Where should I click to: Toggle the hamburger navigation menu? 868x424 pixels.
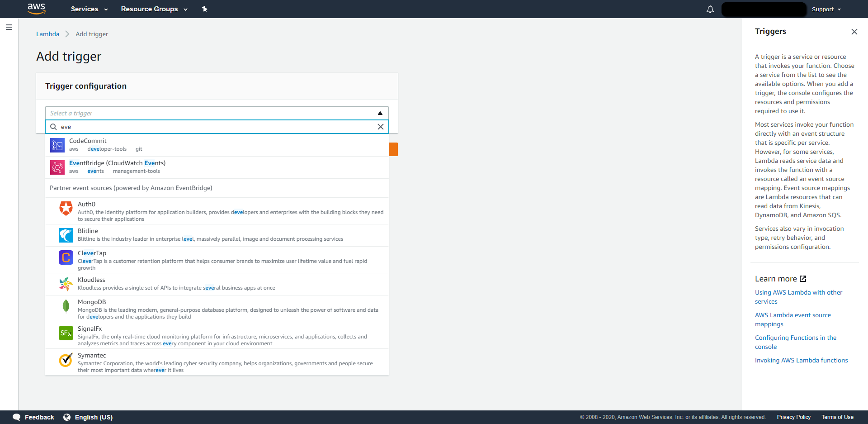coord(9,27)
